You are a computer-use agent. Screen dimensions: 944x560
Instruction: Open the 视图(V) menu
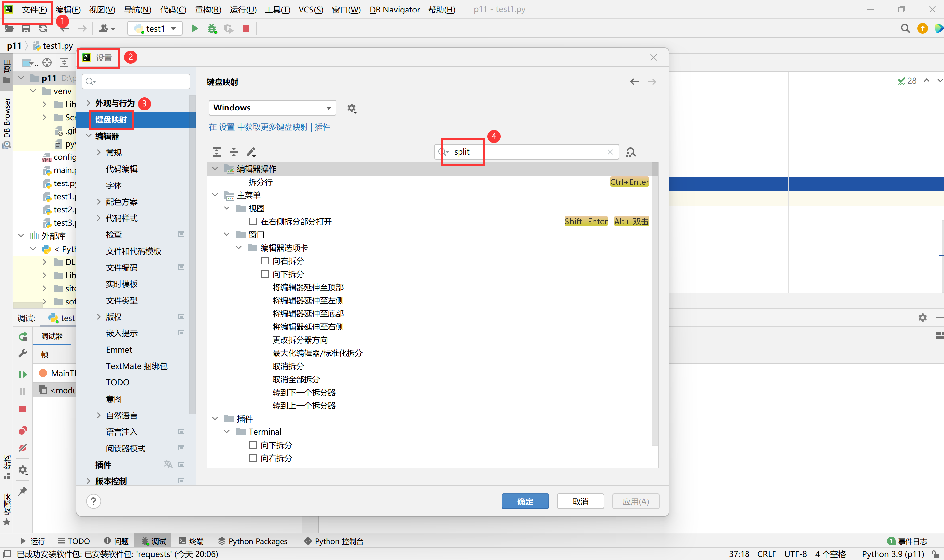102,10
